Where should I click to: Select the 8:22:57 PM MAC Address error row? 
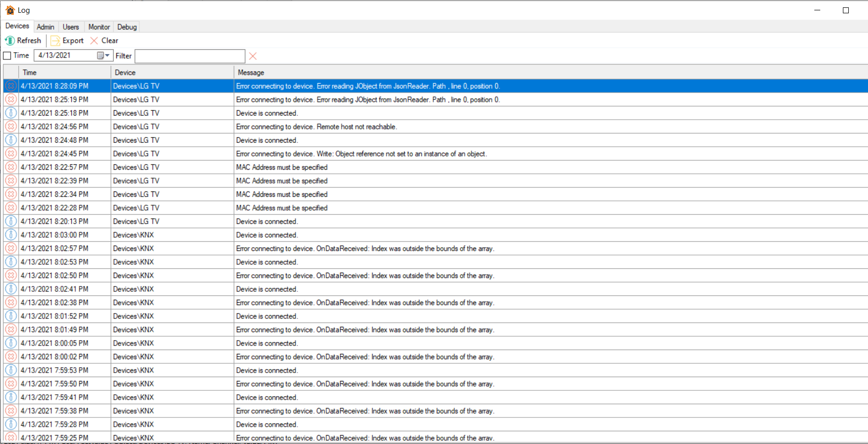pyautogui.click(x=282, y=167)
